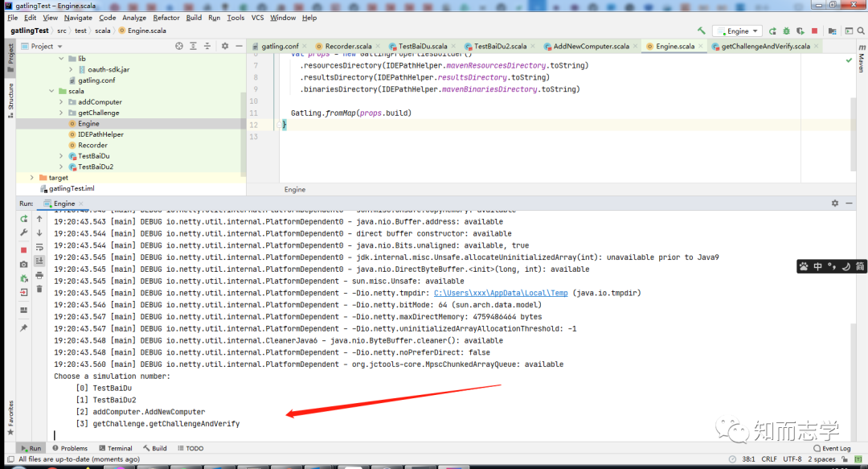Open the Temp directory path link in the console
Image resolution: width=868 pixels, height=469 pixels.
[x=501, y=293]
